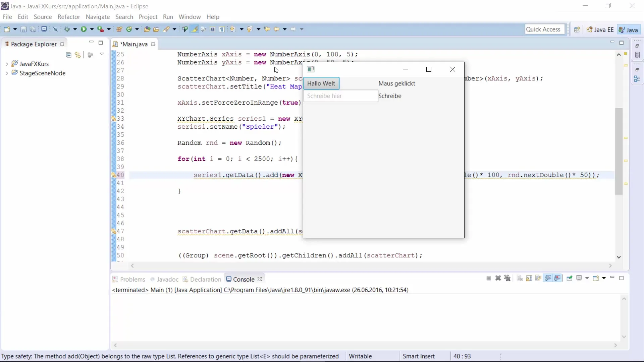Click the Schreibe hier text field
The width and height of the screenshot is (644, 362).
(341, 96)
